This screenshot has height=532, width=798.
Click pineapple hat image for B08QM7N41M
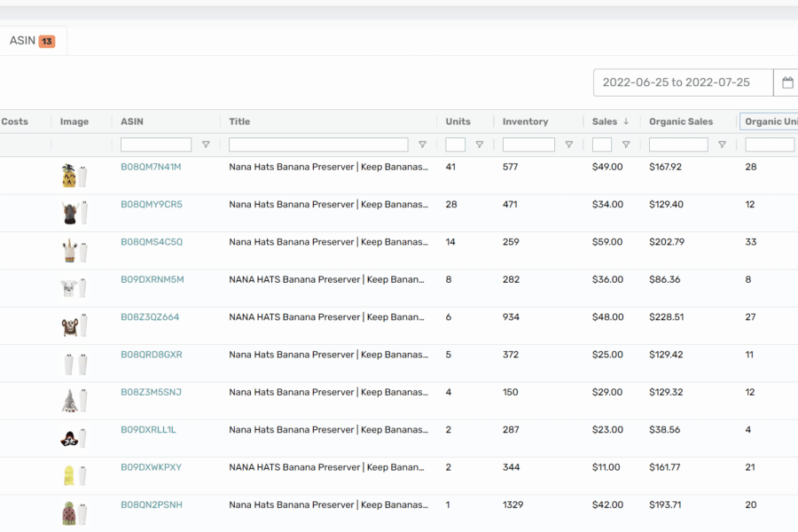point(74,176)
